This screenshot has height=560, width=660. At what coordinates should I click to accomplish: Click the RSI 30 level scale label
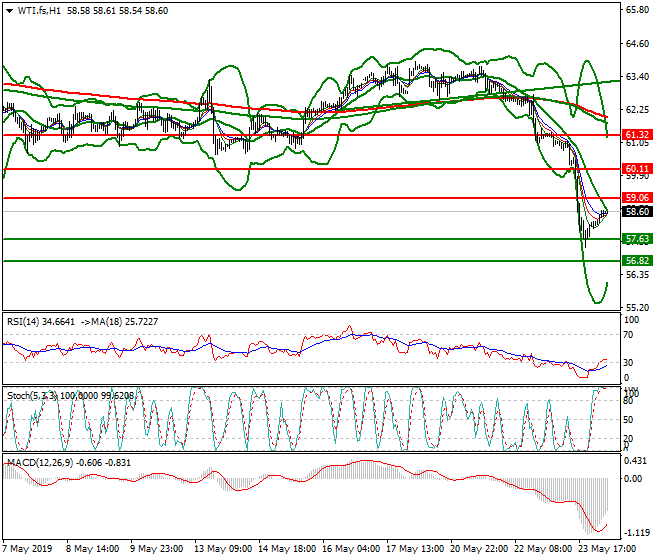[x=628, y=363]
